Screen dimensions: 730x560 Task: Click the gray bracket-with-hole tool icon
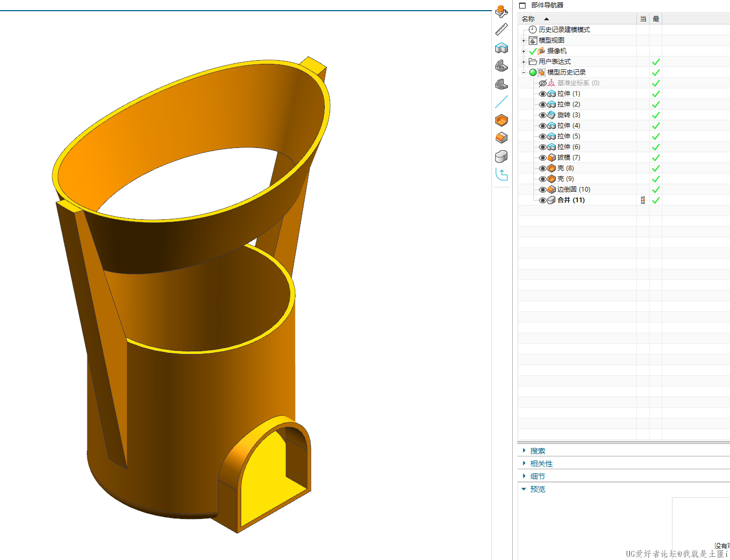click(x=501, y=66)
